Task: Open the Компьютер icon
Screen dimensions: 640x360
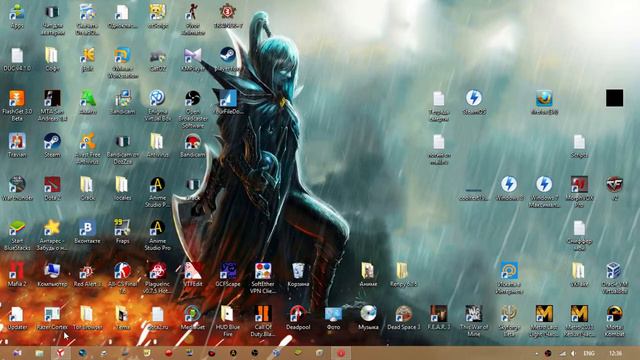Action: (52, 271)
